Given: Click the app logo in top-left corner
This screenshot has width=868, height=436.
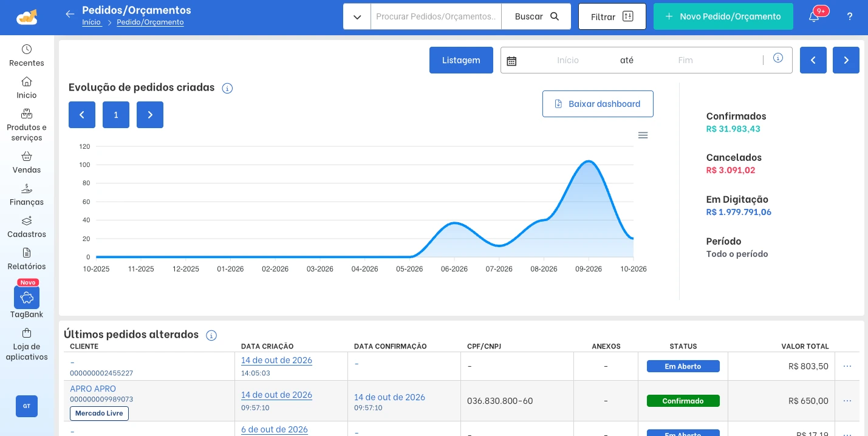Looking at the screenshot, I should coord(27,17).
